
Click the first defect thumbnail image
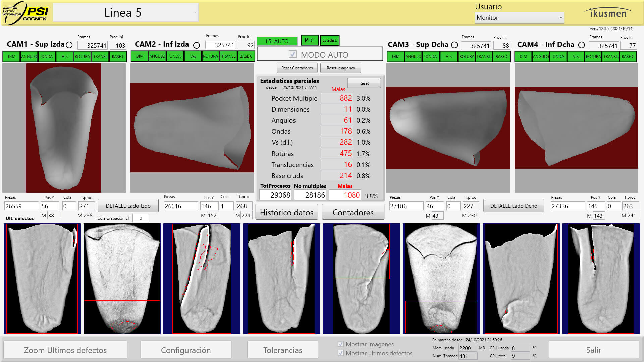42,278
